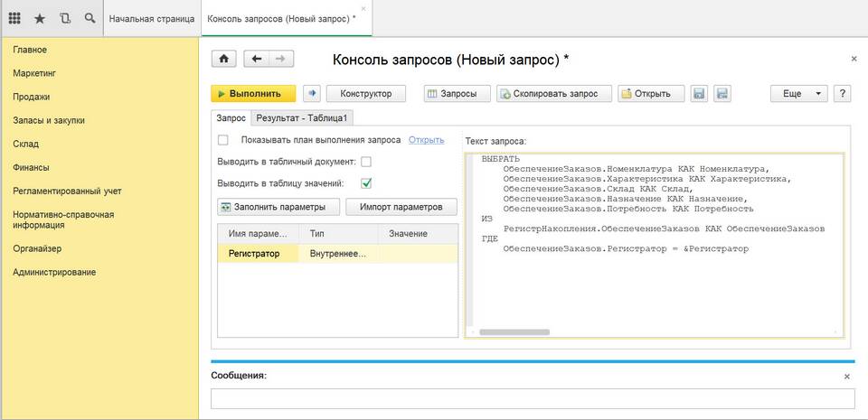
Task: Switch to Начальная страница tab
Action: (152, 18)
